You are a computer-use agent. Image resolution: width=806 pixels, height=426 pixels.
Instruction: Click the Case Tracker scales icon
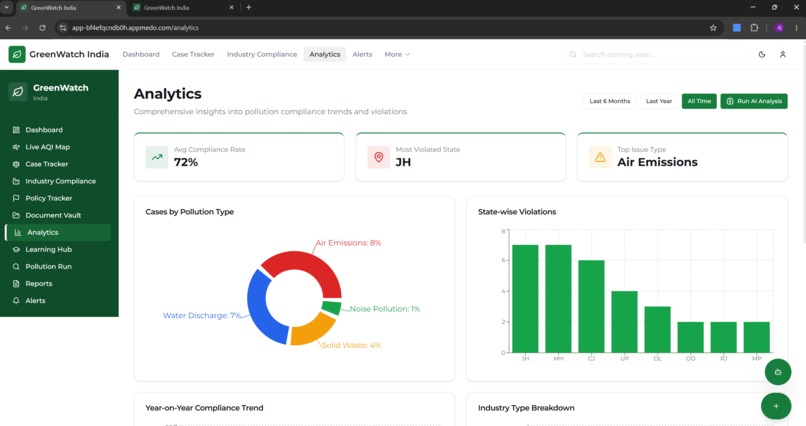16,164
